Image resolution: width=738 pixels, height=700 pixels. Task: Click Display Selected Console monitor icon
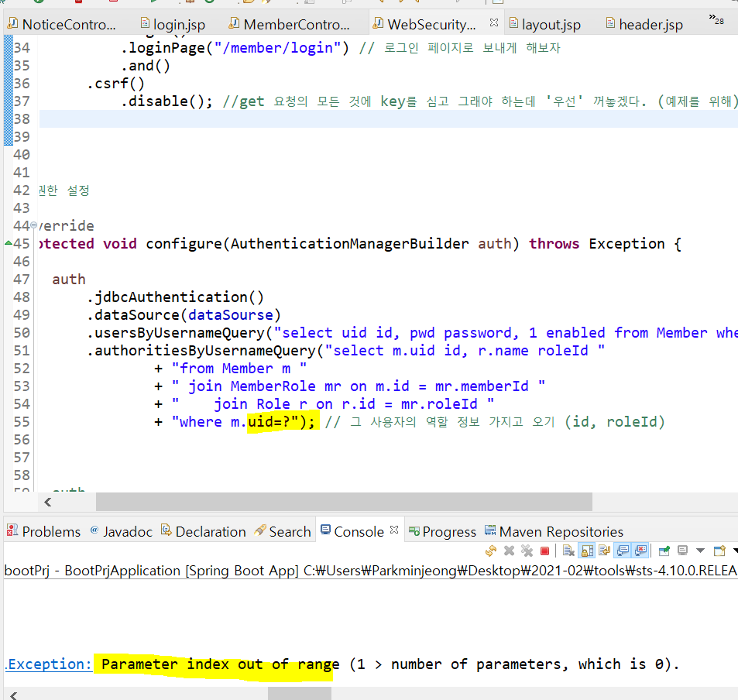click(x=682, y=551)
